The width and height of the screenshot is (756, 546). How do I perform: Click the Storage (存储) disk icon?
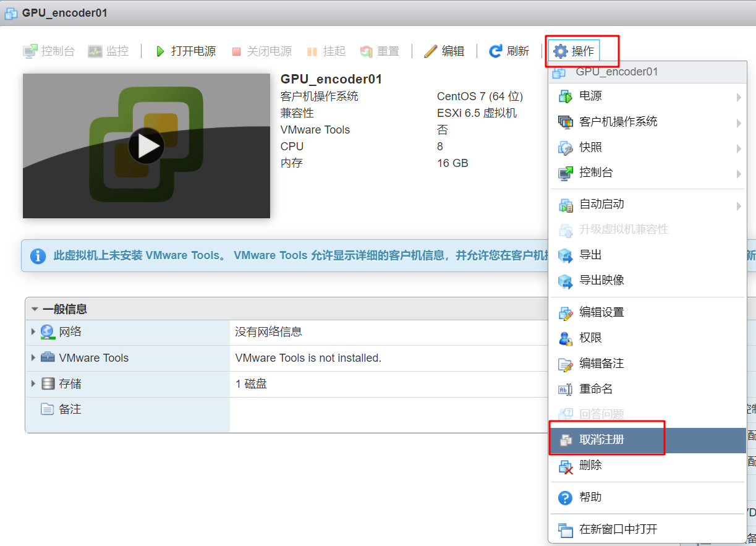point(48,383)
